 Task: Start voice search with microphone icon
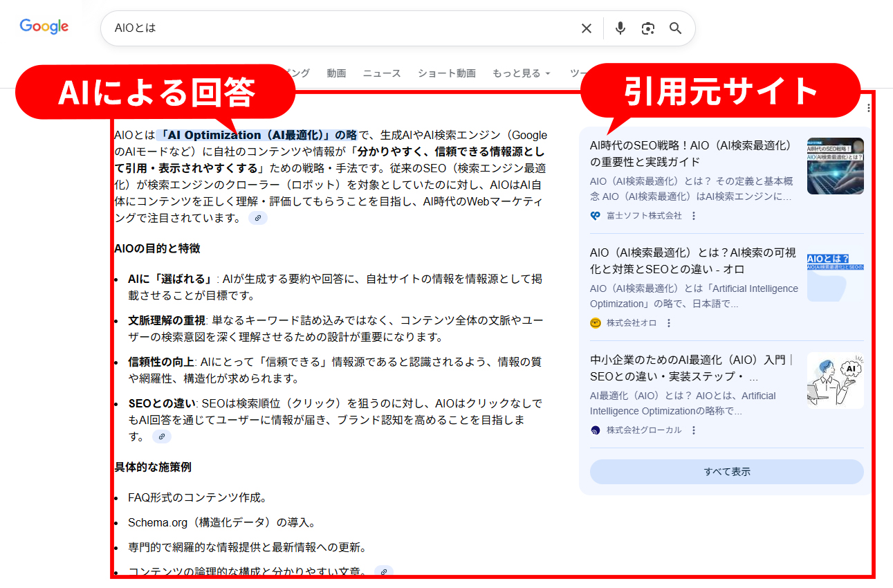(x=620, y=28)
